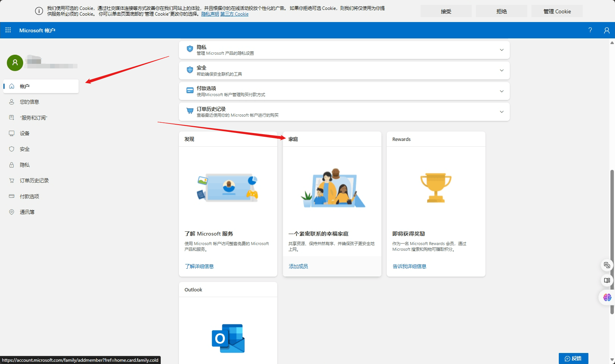The width and height of the screenshot is (615, 364).
Task: Click the Rewards trophy image
Action: point(436,188)
